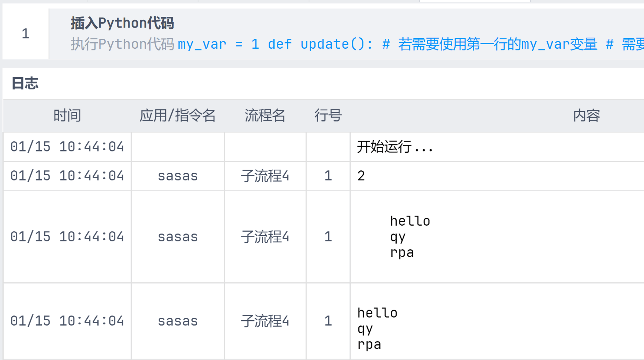Screen dimensions: 644x360
Task: Click the 应用/指令名 column header
Action: [177, 116]
